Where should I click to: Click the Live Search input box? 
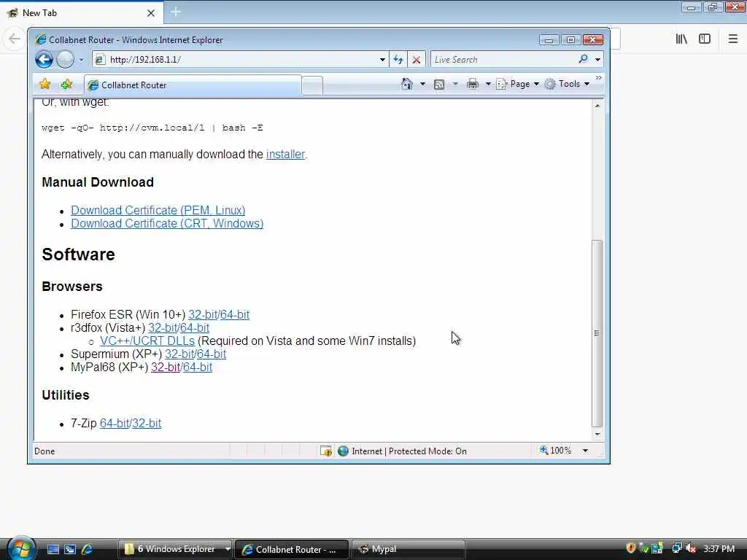coord(504,60)
